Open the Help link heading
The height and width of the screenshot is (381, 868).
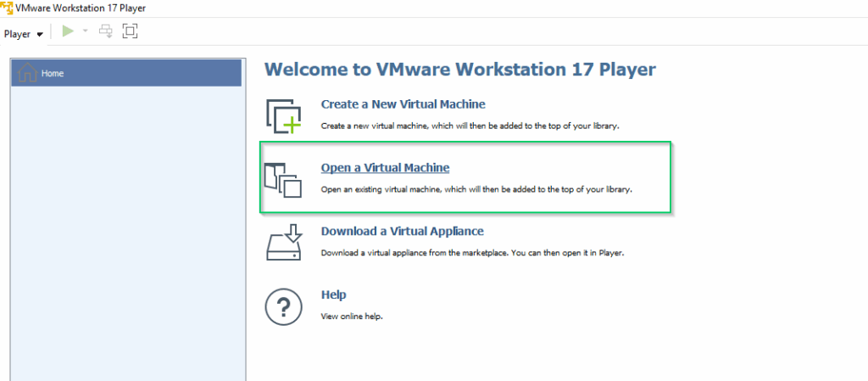click(x=334, y=294)
